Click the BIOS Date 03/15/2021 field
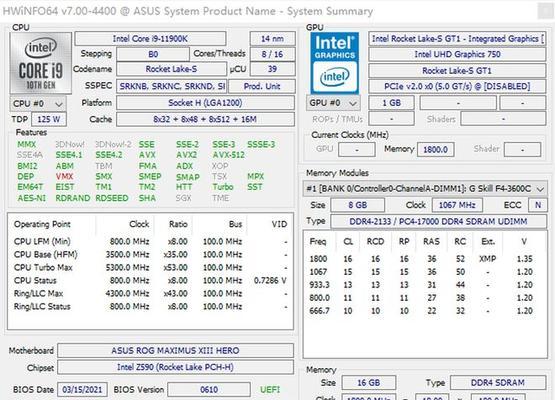Image resolution: width=555 pixels, height=400 pixels. 82,389
